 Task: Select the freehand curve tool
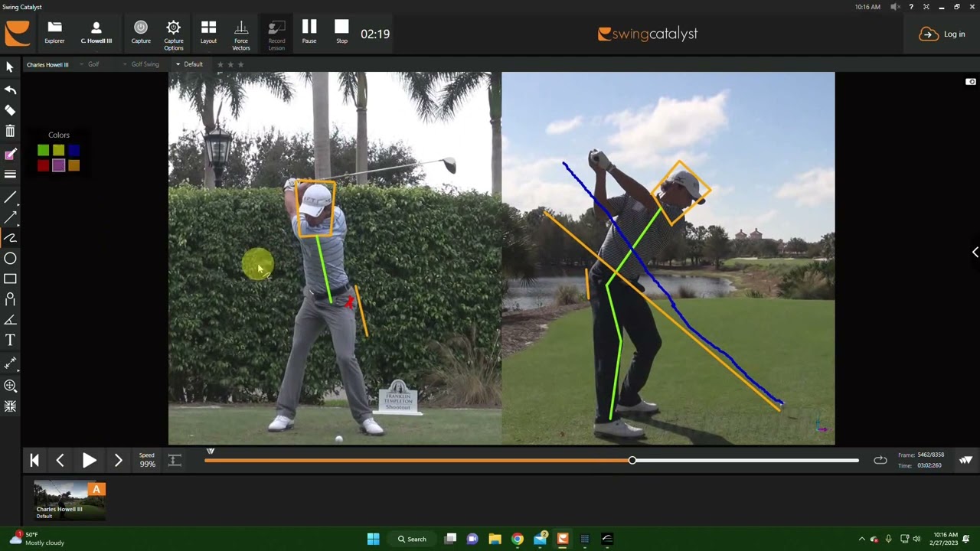point(10,238)
